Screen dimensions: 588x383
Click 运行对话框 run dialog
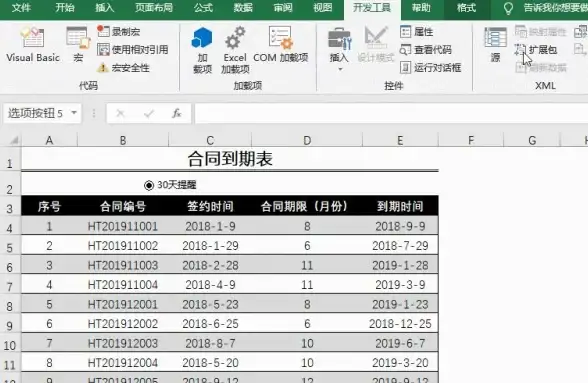pyautogui.click(x=430, y=68)
